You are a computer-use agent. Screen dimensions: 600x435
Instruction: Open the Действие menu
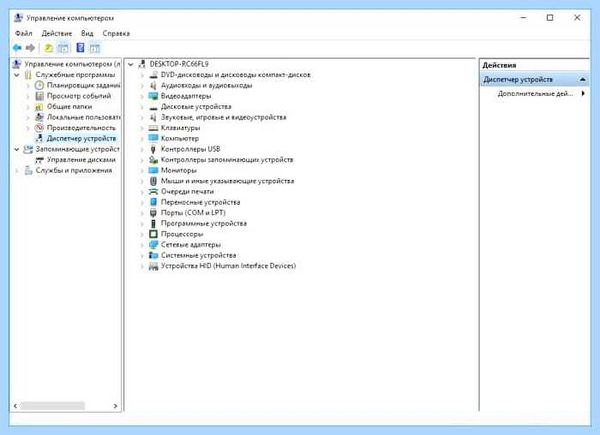coord(57,33)
